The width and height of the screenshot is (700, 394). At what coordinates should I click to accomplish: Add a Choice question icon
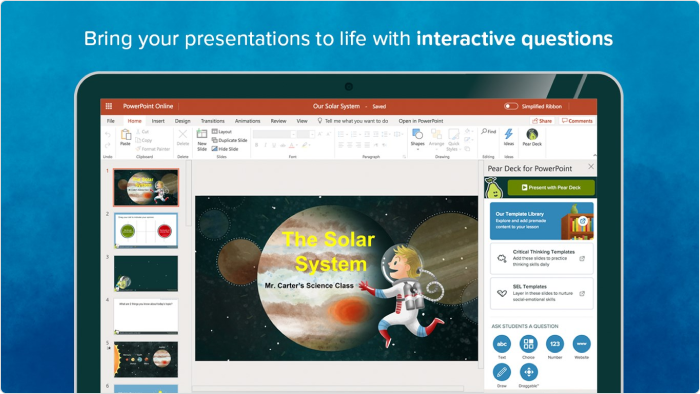pyautogui.click(x=529, y=344)
